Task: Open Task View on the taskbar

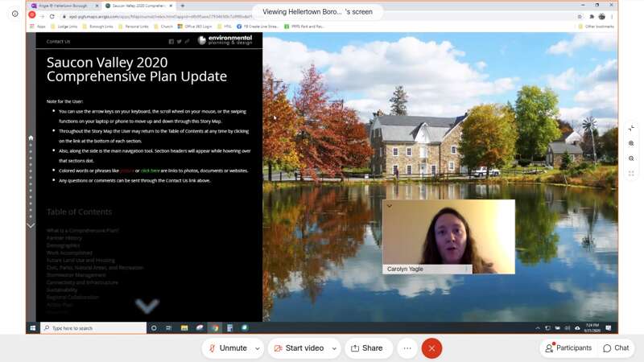Action: pyautogui.click(x=168, y=328)
